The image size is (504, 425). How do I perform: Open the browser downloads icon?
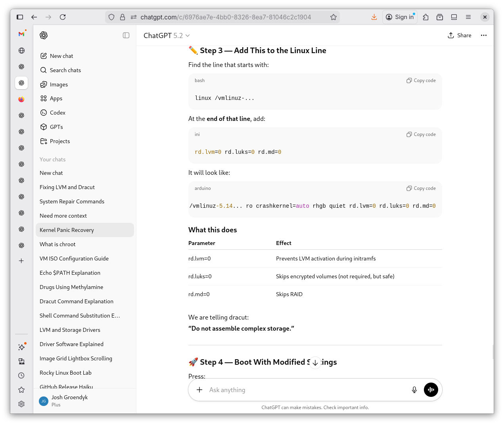374,17
